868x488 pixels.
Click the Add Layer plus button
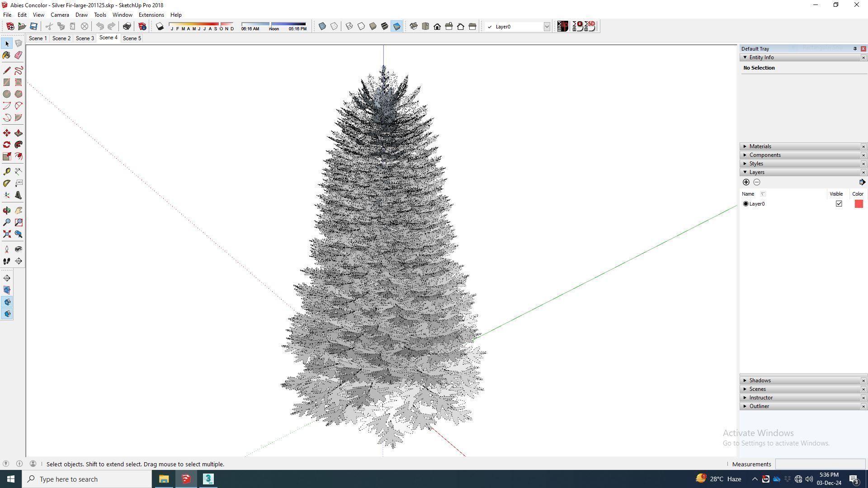(x=746, y=182)
